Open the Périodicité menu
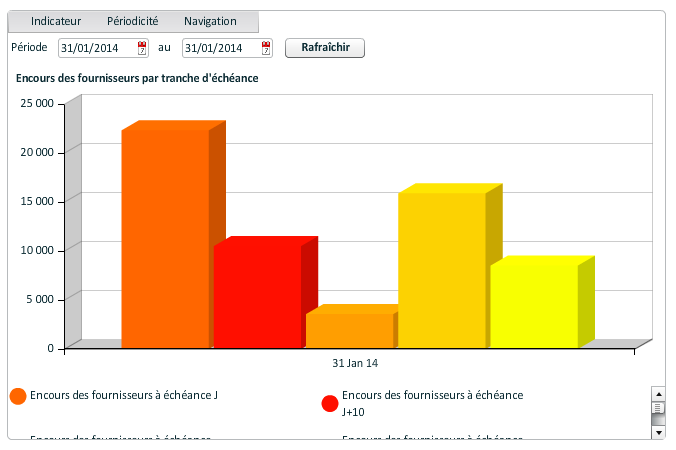Viewport: 676px width, 450px height. pyautogui.click(x=132, y=21)
